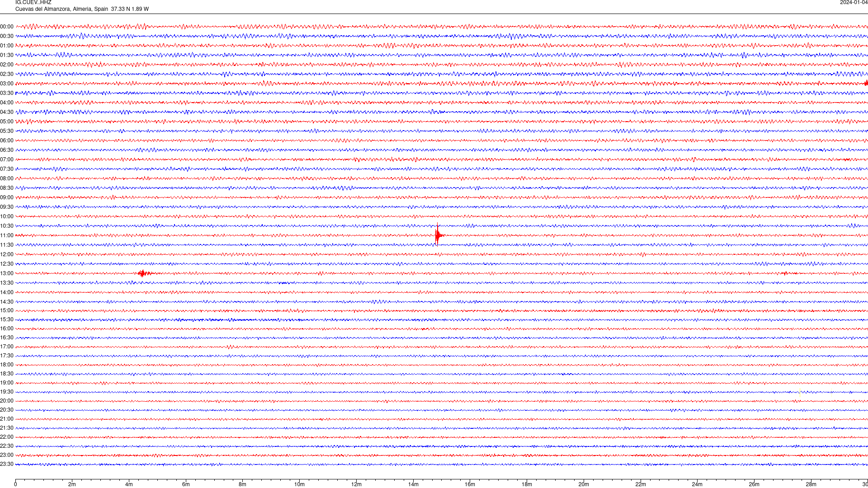Click the 16:00 time label
Screen dimensions: 868x488
coord(7,328)
